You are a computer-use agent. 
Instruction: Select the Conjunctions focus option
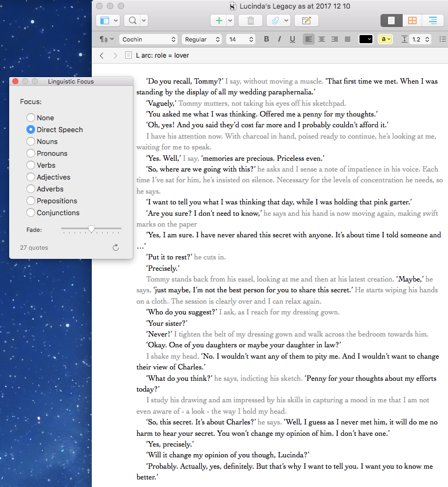(x=30, y=212)
